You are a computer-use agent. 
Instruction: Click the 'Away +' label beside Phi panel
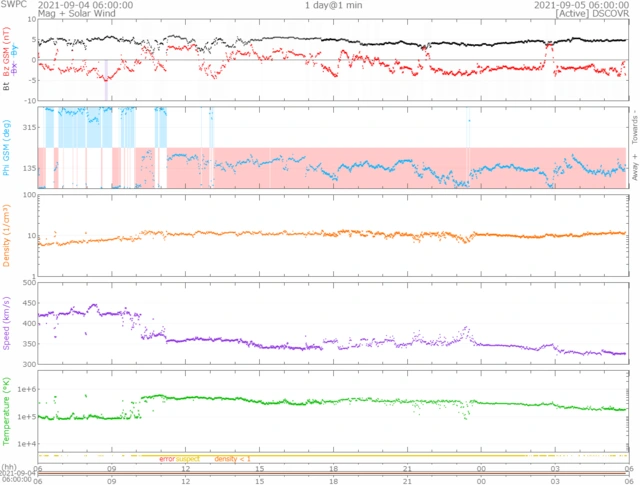coord(634,170)
